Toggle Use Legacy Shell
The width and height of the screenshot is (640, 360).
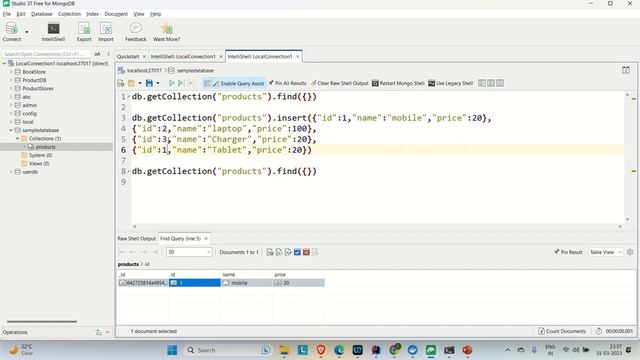(451, 83)
